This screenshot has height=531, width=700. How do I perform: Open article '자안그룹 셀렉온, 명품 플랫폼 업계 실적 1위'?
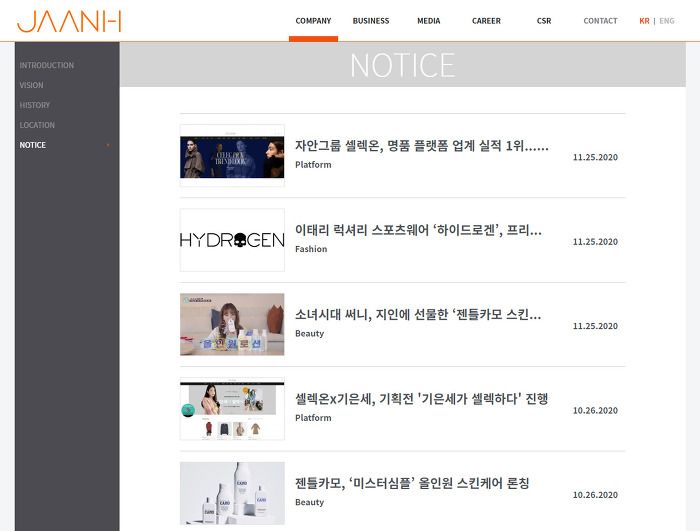click(x=422, y=146)
